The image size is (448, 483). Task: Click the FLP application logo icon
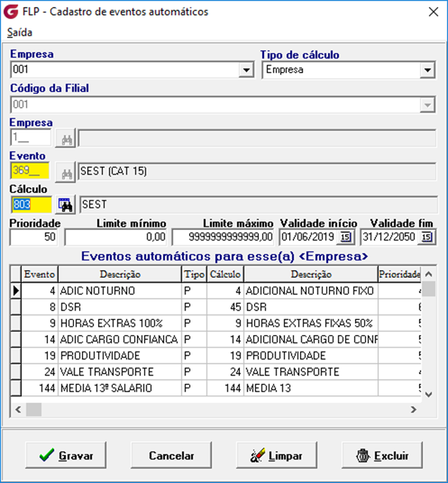(x=11, y=12)
